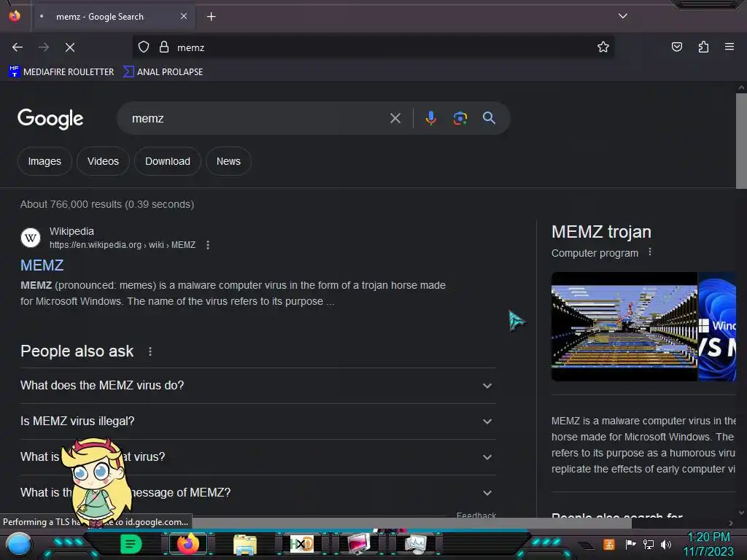Click the address bar URL text

(x=191, y=47)
